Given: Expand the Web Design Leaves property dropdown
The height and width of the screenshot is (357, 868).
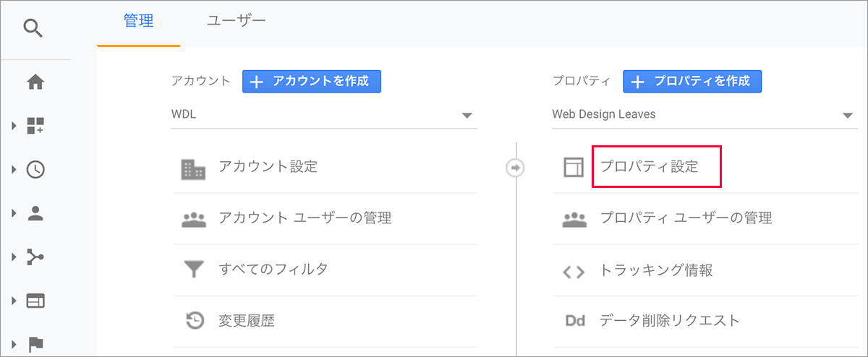Looking at the screenshot, I should [x=848, y=115].
